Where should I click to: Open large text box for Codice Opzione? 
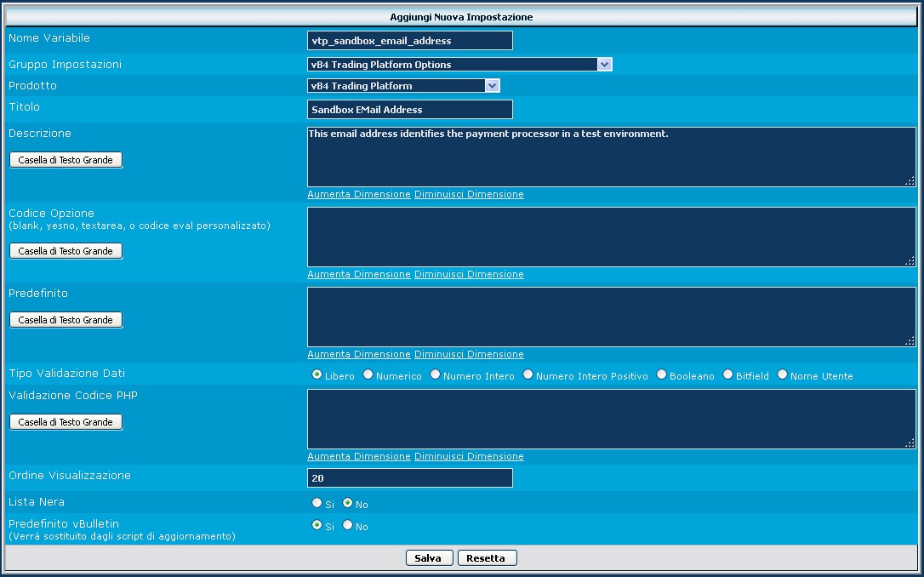pyautogui.click(x=66, y=251)
